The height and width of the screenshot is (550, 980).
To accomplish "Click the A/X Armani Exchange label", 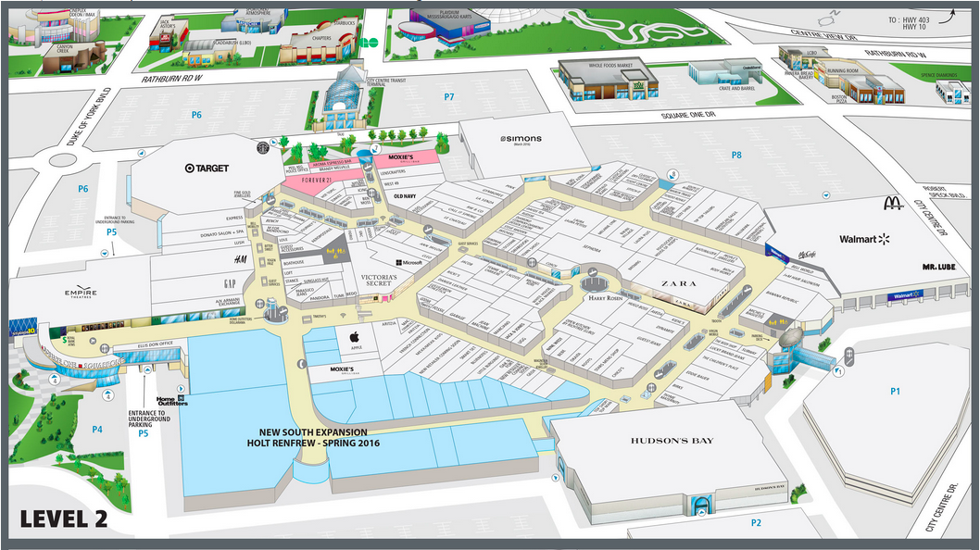I will [x=228, y=301].
